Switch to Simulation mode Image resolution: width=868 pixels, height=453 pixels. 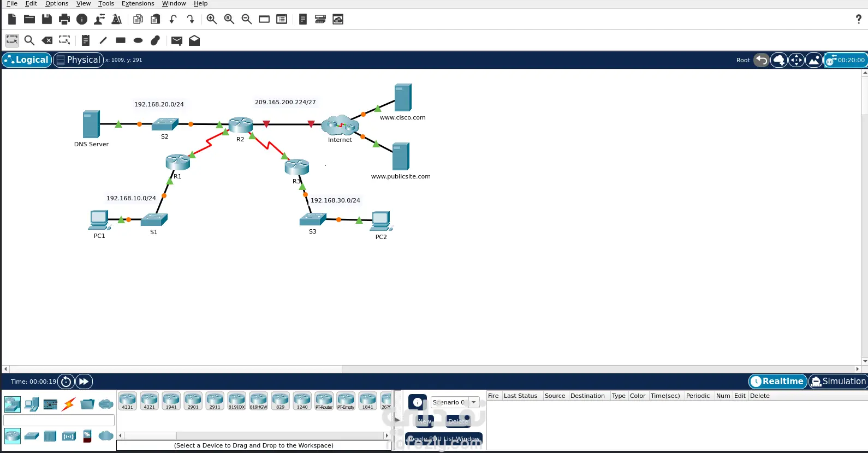point(838,382)
